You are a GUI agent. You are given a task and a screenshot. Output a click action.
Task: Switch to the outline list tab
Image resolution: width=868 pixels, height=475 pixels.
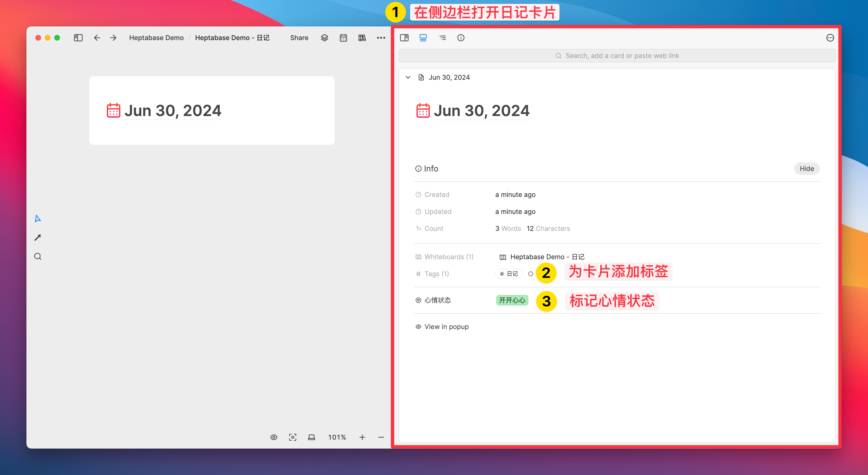pyautogui.click(x=442, y=38)
